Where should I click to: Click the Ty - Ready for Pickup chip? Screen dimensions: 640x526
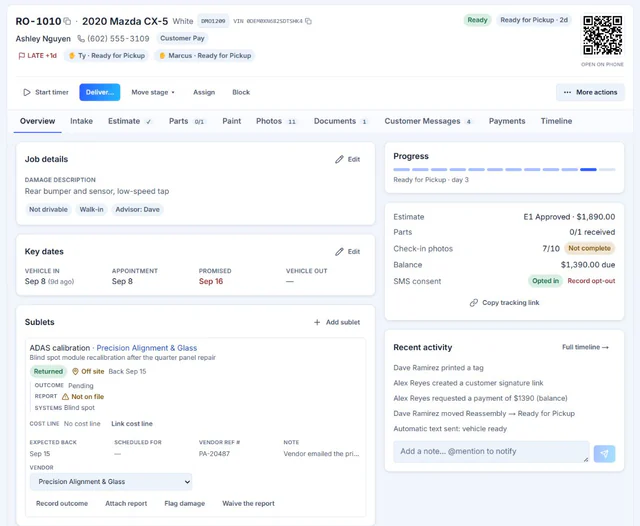pos(107,56)
